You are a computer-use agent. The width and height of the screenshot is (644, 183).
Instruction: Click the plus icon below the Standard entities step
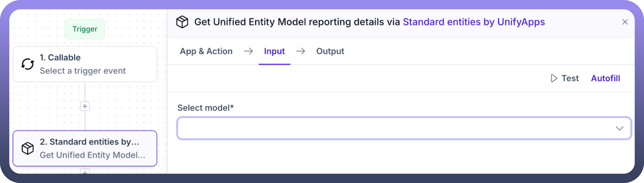pos(85,172)
